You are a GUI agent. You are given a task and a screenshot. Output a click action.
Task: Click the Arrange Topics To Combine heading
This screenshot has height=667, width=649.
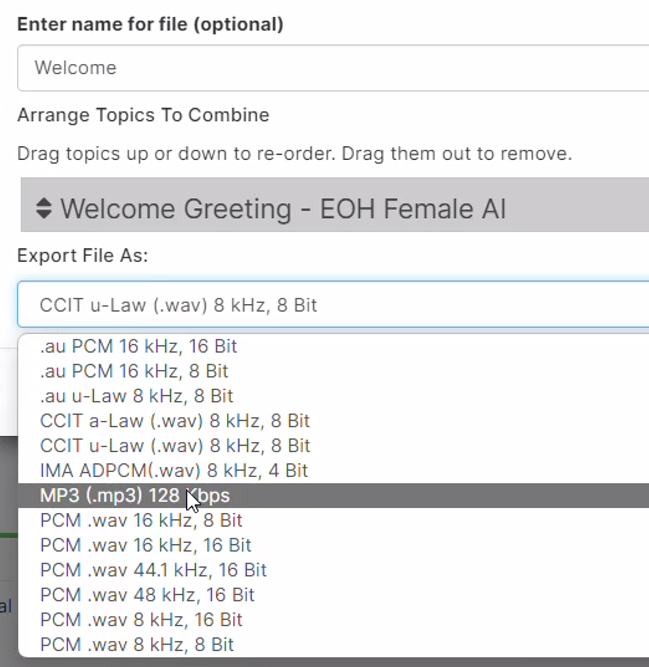143,115
